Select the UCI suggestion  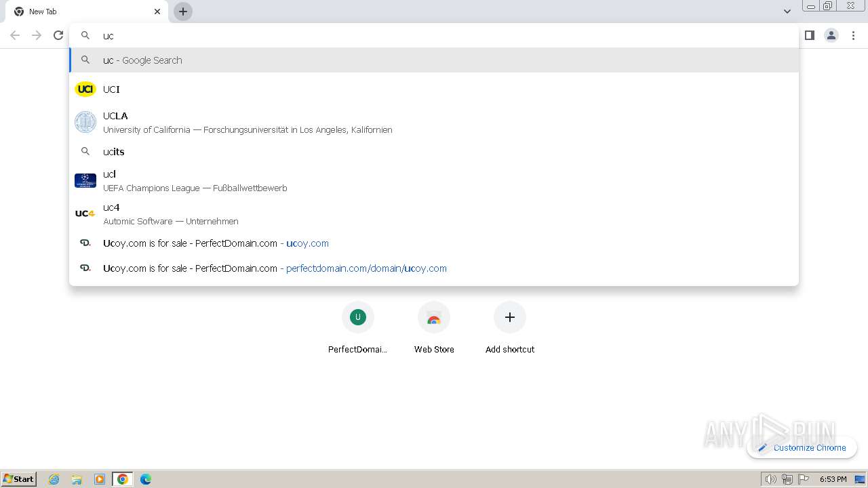coord(434,89)
